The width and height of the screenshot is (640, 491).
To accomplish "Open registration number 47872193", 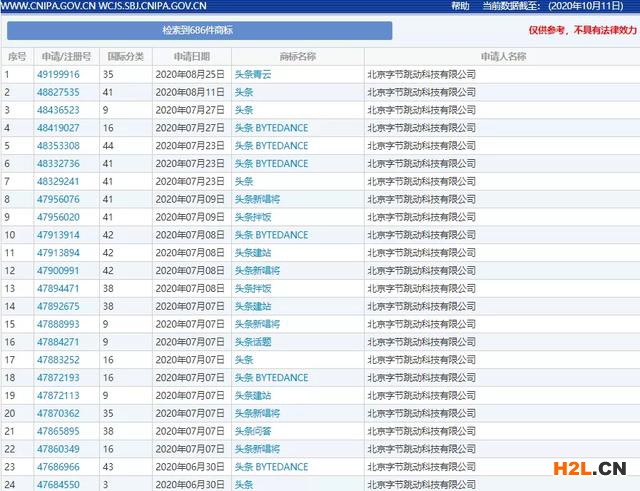I will tap(58, 378).
